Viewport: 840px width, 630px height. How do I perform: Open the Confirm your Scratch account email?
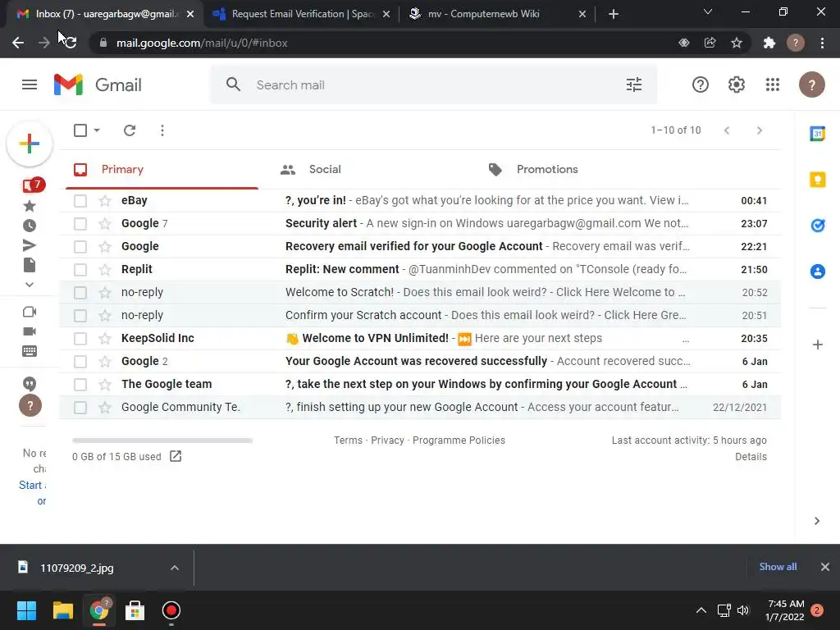point(420,316)
